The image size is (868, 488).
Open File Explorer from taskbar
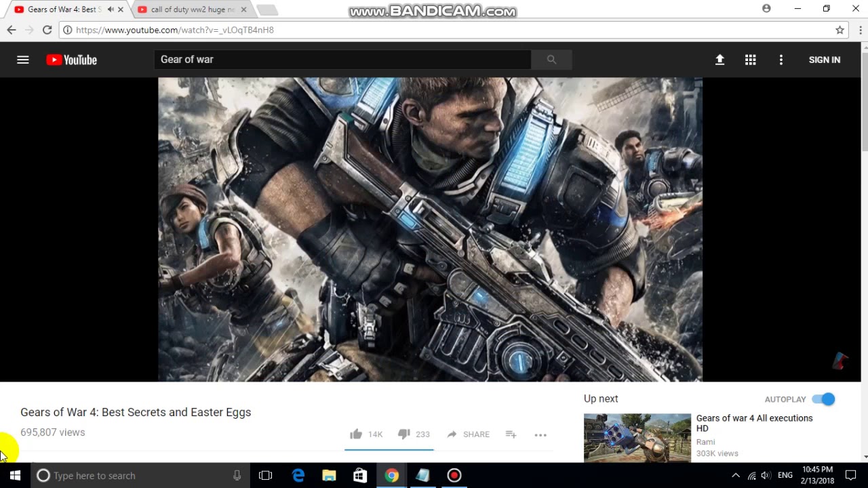coord(329,476)
